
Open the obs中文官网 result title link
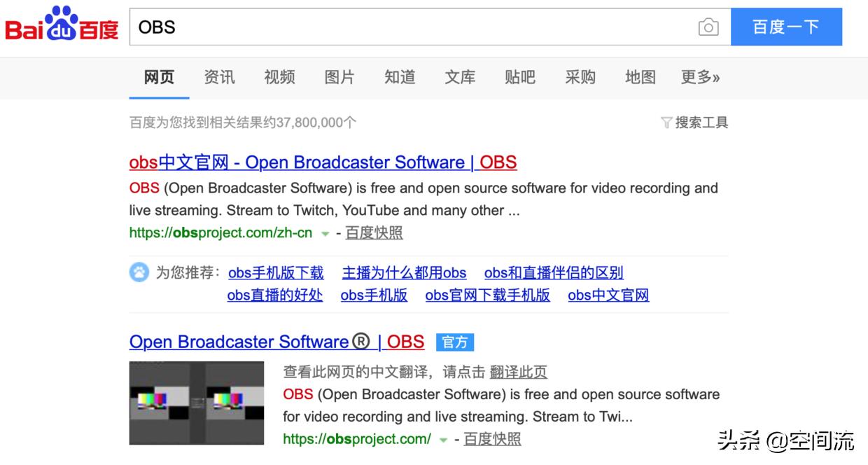pyautogui.click(x=323, y=162)
